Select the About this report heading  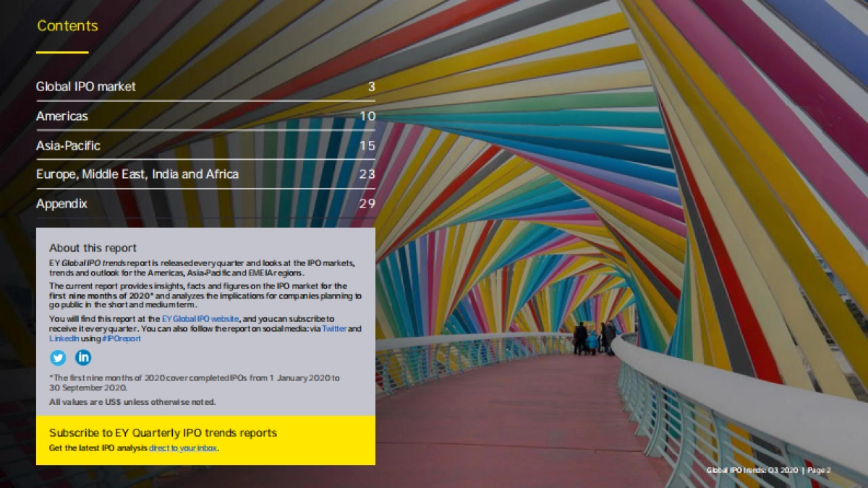tap(93, 248)
